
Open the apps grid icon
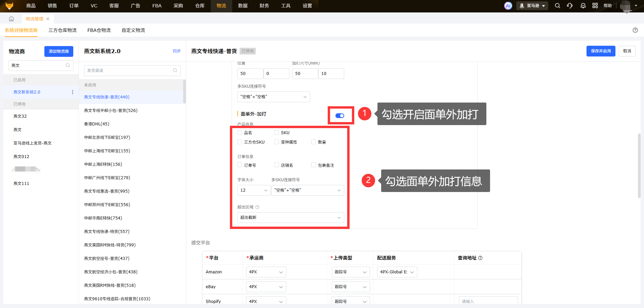595,6
